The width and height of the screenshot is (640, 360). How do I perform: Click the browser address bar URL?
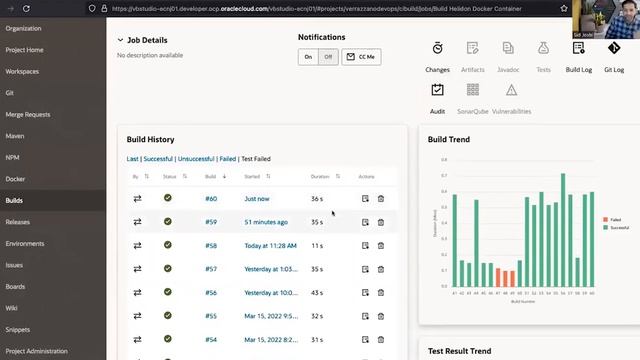316,9
